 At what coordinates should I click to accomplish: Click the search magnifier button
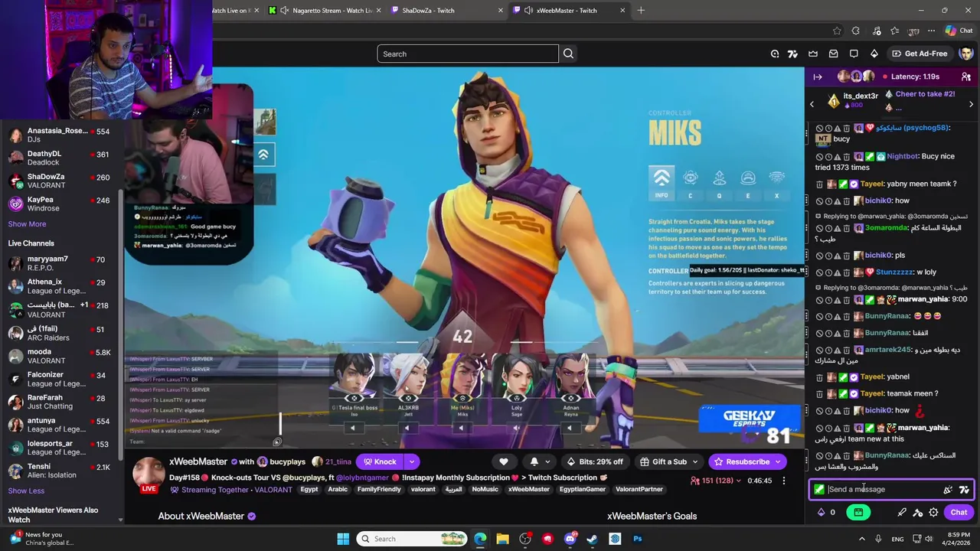click(x=568, y=54)
